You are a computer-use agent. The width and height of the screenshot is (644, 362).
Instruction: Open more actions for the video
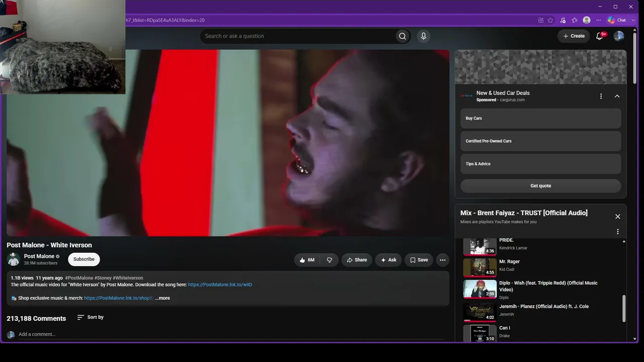coord(443,260)
